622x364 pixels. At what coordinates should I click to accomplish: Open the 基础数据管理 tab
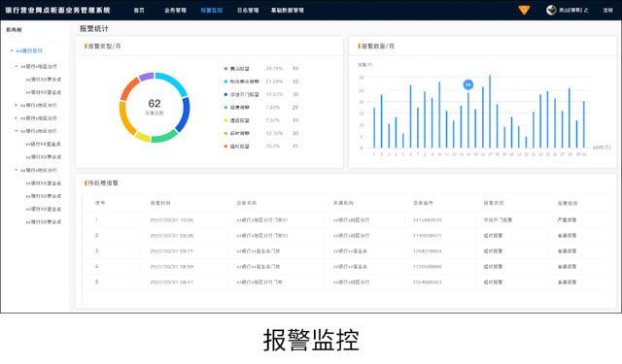point(288,11)
